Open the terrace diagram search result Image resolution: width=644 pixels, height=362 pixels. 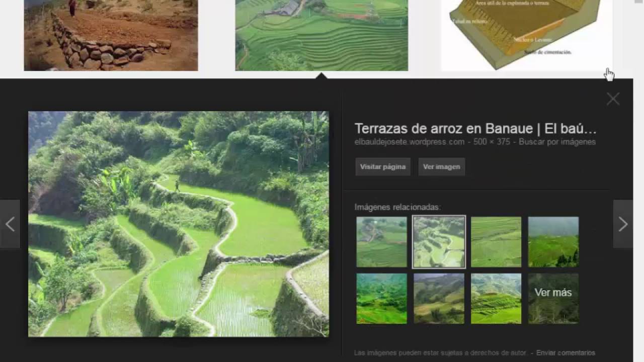point(527,35)
